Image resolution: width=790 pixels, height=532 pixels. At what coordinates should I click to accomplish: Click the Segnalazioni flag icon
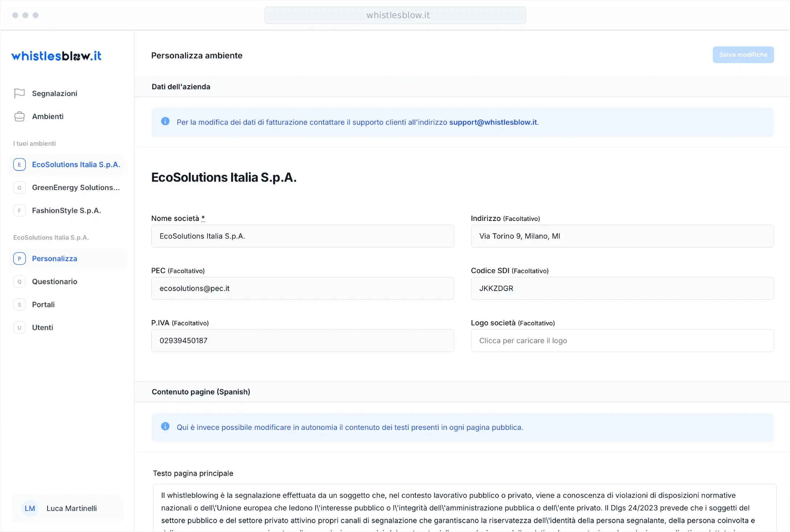[19, 93]
